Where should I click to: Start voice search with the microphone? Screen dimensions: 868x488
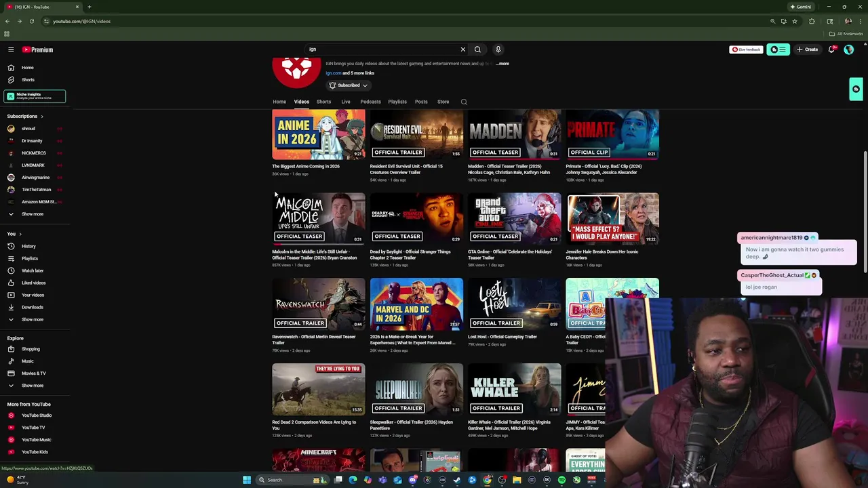(498, 49)
